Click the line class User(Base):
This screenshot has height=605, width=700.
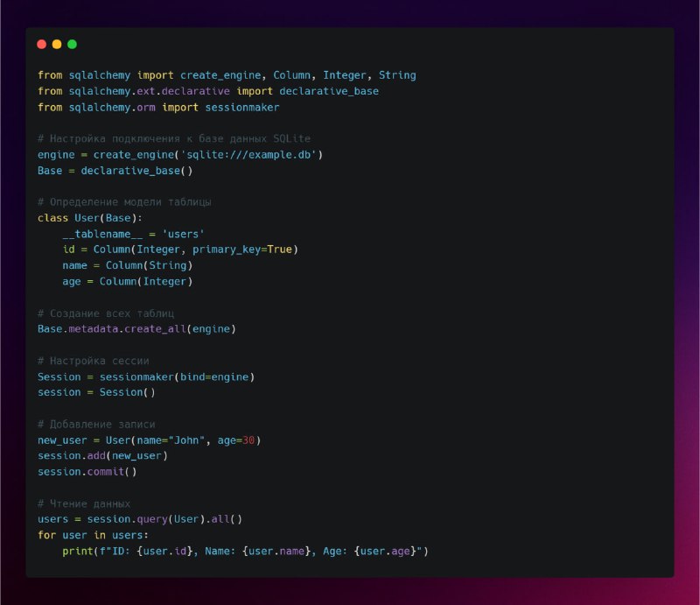(x=90, y=218)
